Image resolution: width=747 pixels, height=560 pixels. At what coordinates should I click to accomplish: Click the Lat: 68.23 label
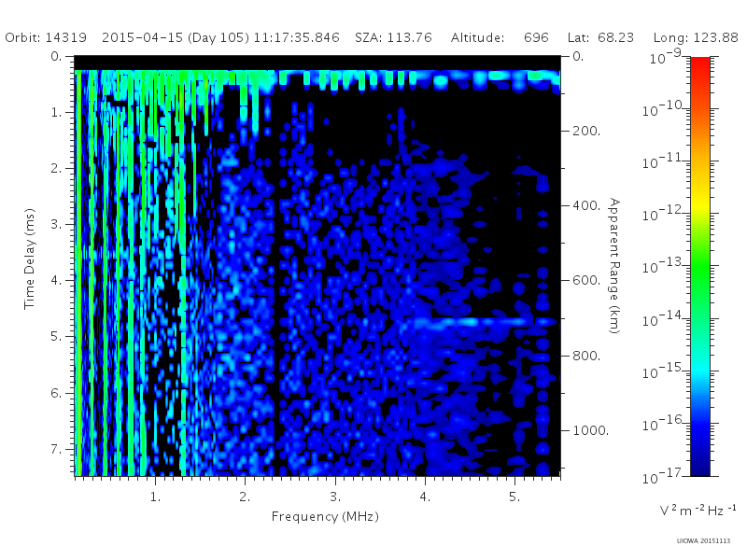(600, 37)
